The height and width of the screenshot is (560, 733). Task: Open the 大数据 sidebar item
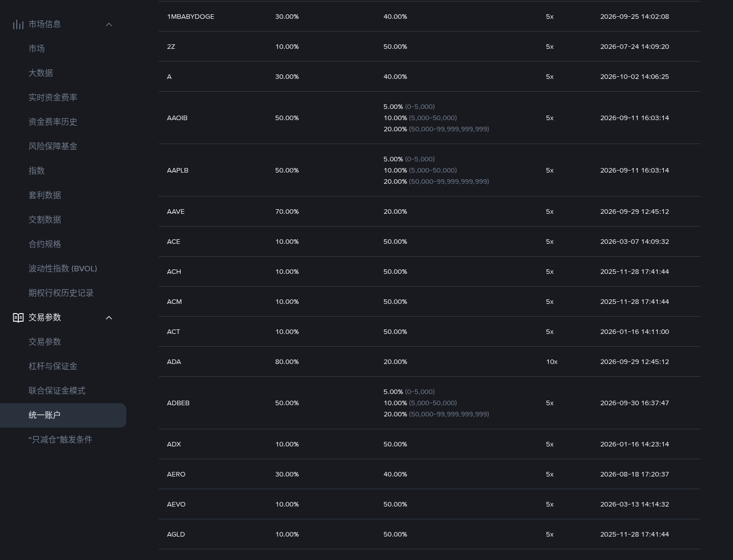(x=41, y=73)
